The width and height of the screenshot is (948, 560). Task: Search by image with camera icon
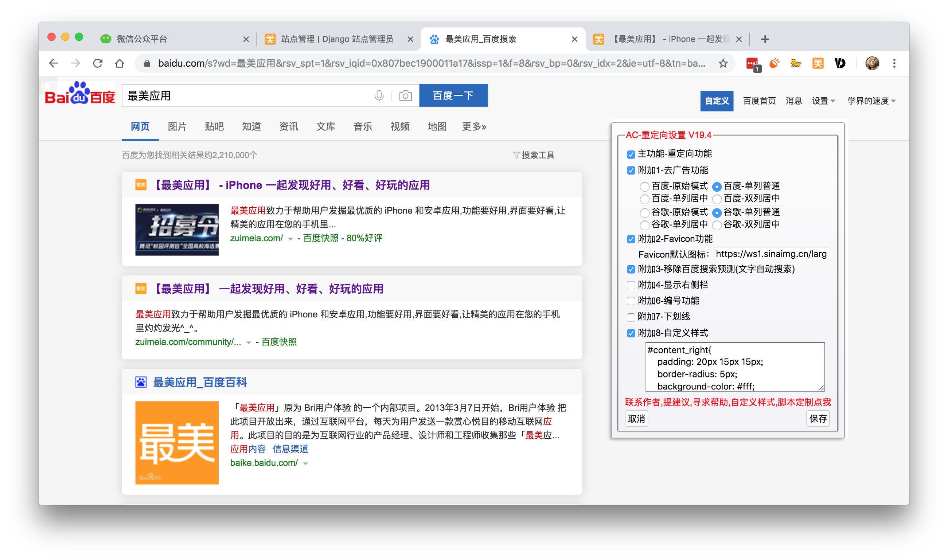[405, 96]
